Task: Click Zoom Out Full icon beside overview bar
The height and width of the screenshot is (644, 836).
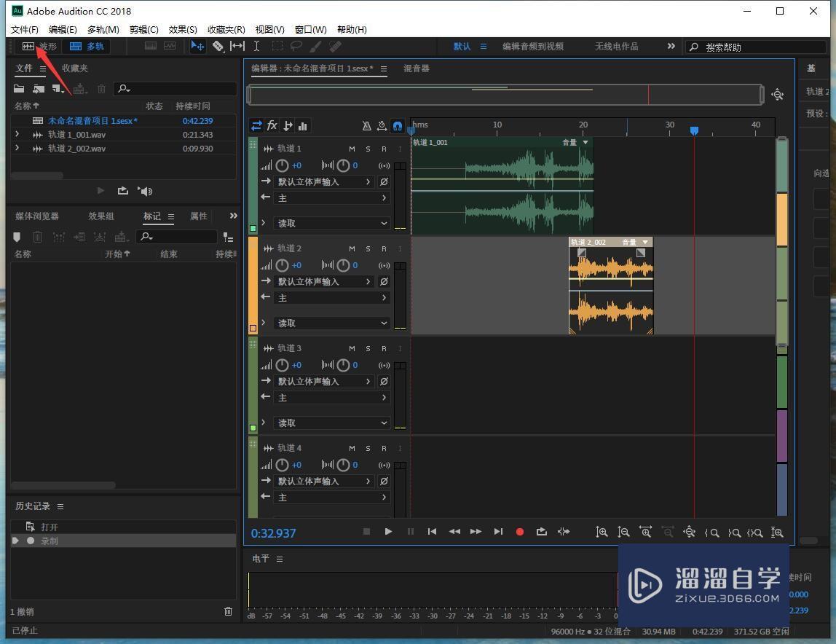Action: [x=777, y=95]
